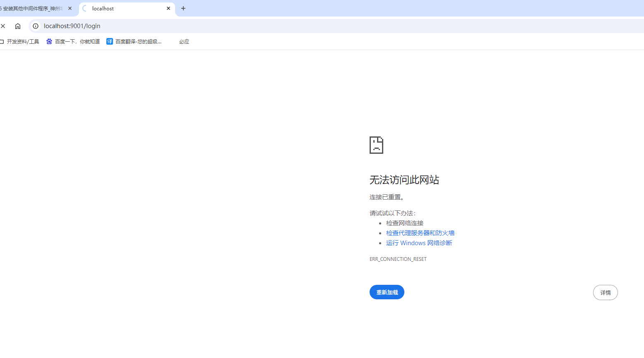Click the sad page icon on error screen

(x=376, y=145)
